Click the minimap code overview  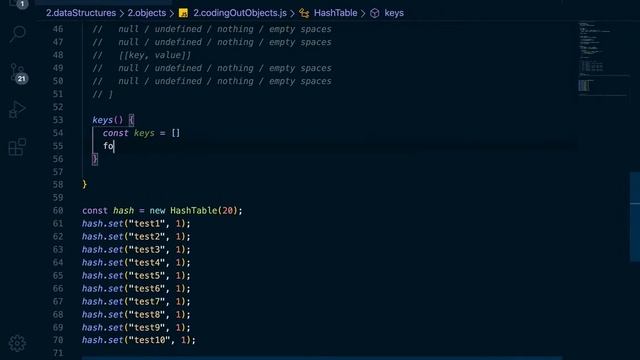[603, 59]
